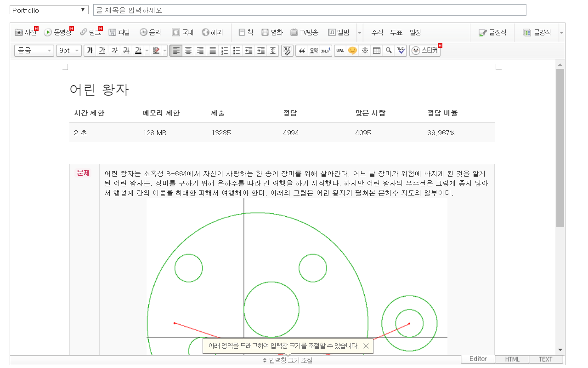Viewport: 588px width, 368px height.
Task: Toggle bold text formatting
Action: coord(90,51)
